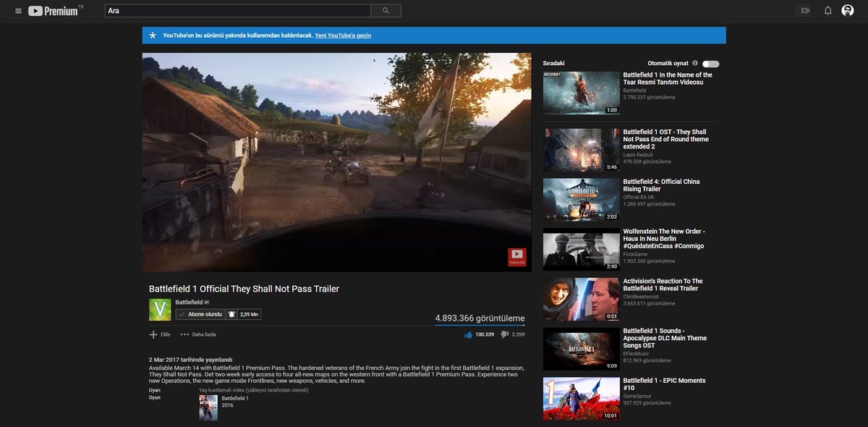The height and width of the screenshot is (427, 868).
Task: Open 'Wolfenstein The New Order - Haus' title
Action: point(664,239)
